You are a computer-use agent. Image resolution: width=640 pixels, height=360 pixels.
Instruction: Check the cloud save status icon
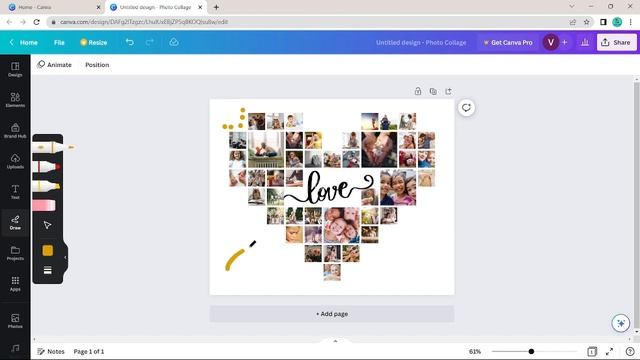[x=174, y=42]
